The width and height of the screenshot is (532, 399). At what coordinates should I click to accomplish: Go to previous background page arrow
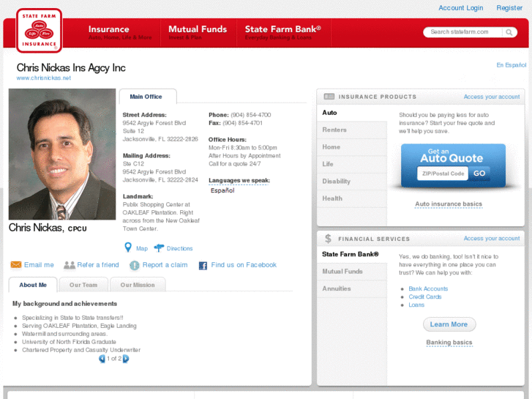[x=102, y=359]
